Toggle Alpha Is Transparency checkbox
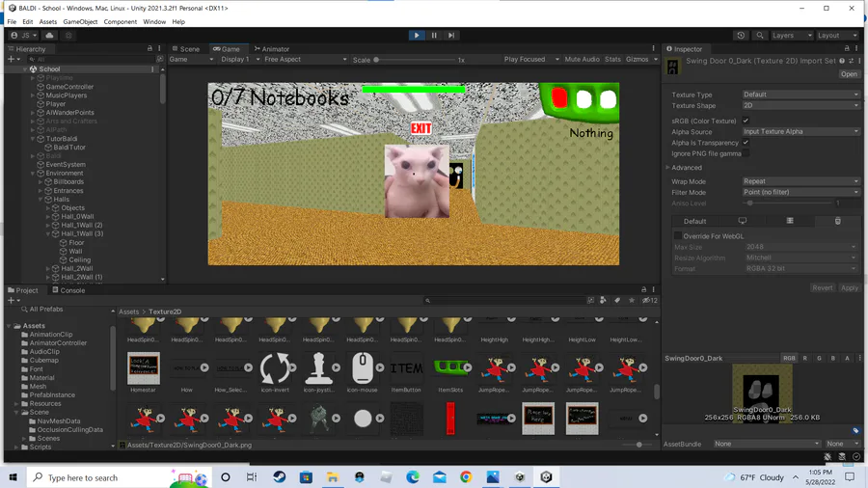Image resolution: width=868 pixels, height=488 pixels. click(x=746, y=142)
